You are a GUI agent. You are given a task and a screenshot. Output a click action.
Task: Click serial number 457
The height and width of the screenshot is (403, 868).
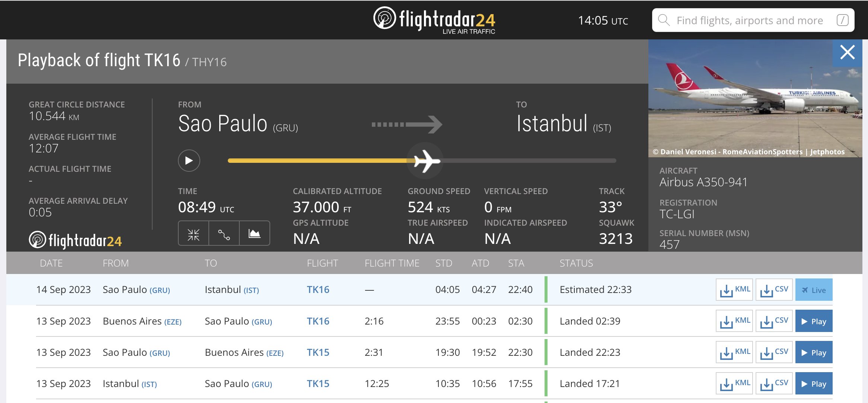pyautogui.click(x=670, y=245)
